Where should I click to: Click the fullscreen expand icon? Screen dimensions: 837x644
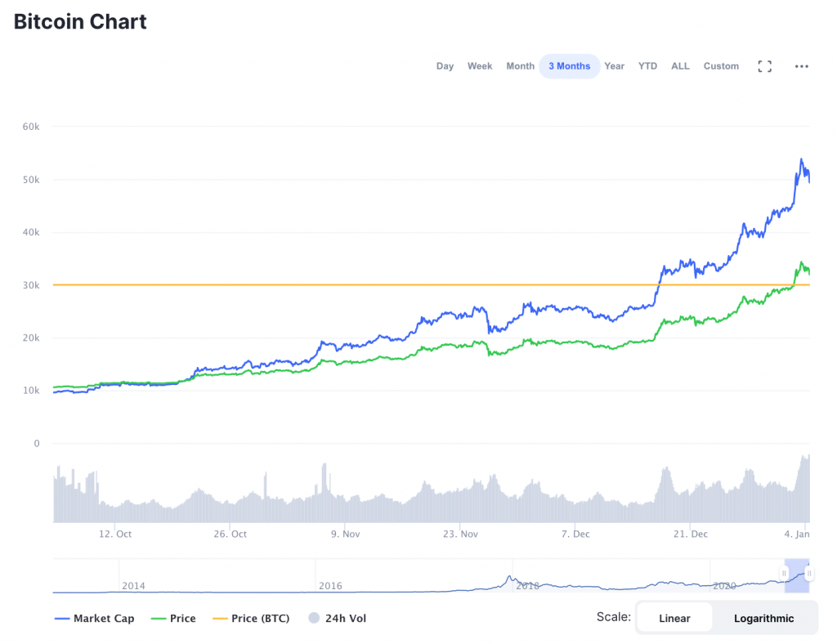coord(764,66)
